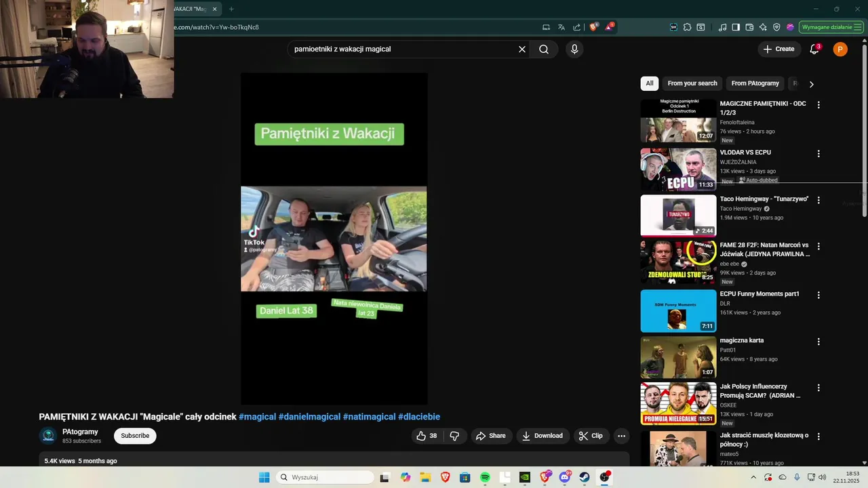This screenshot has width=868, height=488.
Task: Click the YouTube search magnifier button
Action: tap(544, 49)
